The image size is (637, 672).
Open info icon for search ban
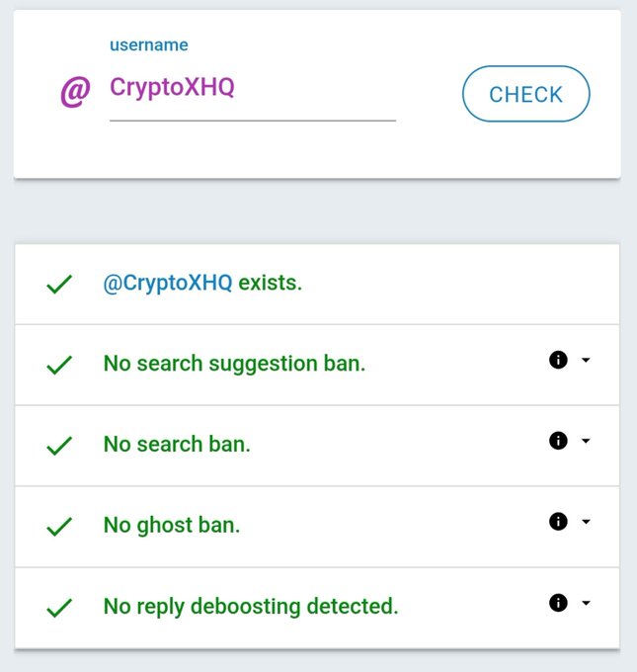point(558,441)
